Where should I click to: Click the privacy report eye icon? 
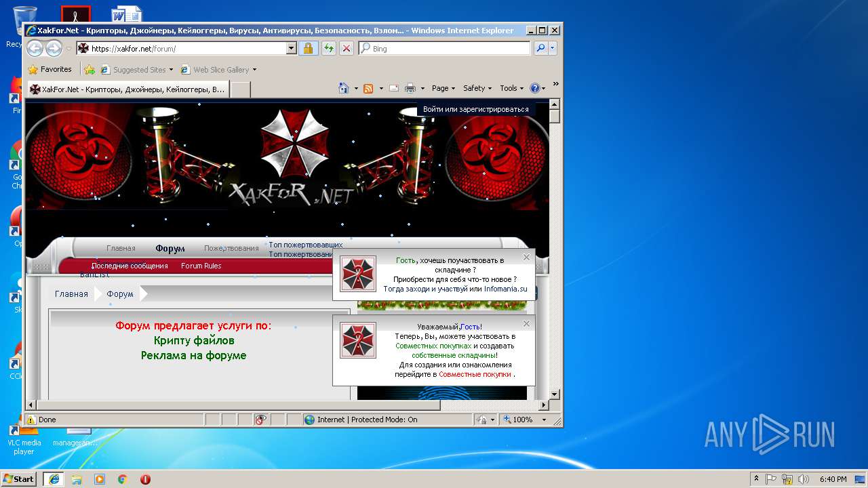(x=260, y=420)
